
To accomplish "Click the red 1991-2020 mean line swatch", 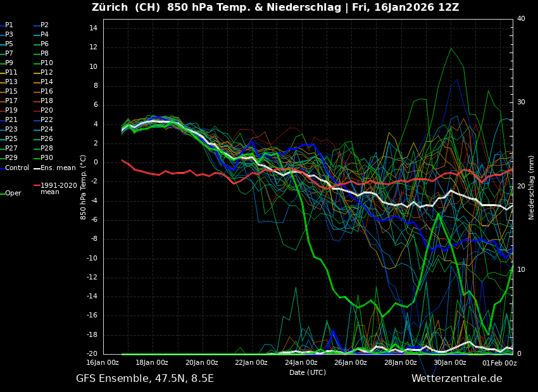I will click(x=37, y=186).
